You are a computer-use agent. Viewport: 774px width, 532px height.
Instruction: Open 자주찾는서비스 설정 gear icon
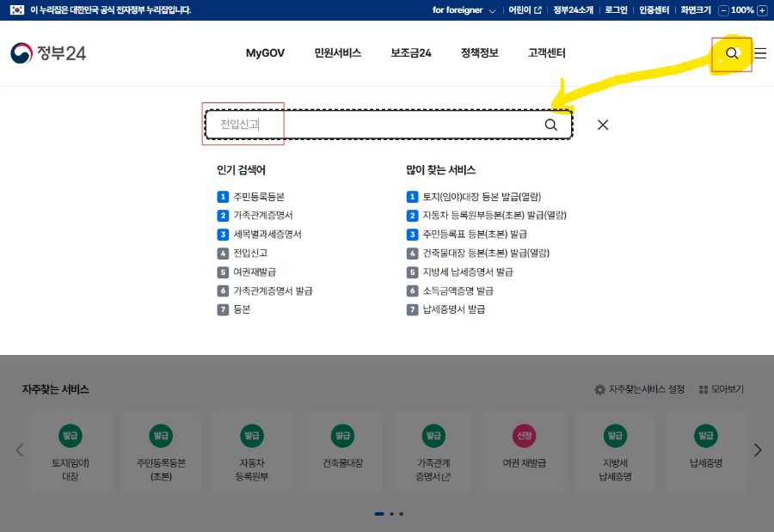600,388
